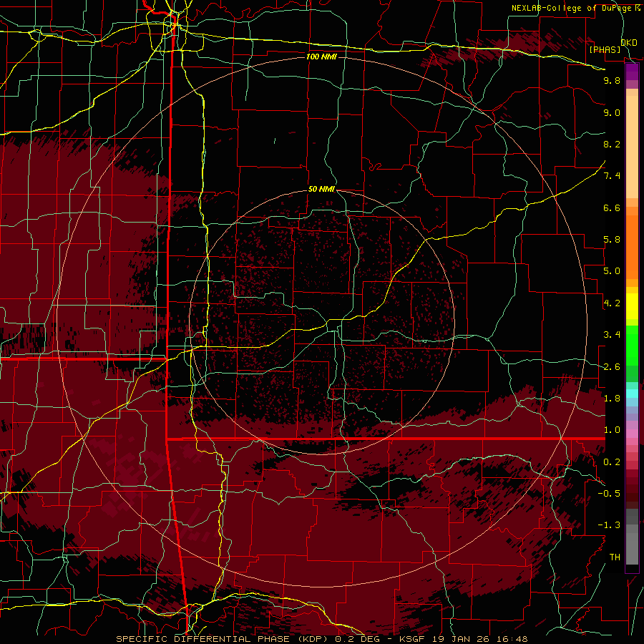Click the 7.4 scale label
644x644 pixels.
pos(612,176)
